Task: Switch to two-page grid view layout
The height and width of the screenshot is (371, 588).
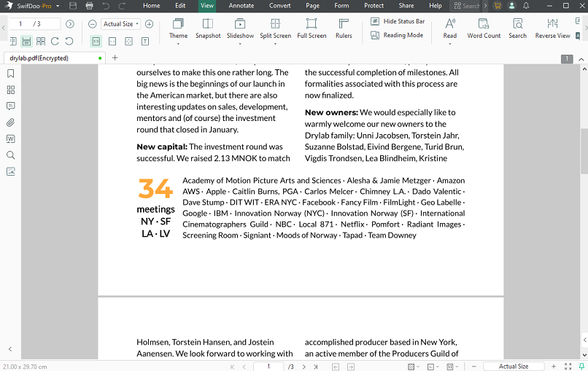Action: point(41,42)
